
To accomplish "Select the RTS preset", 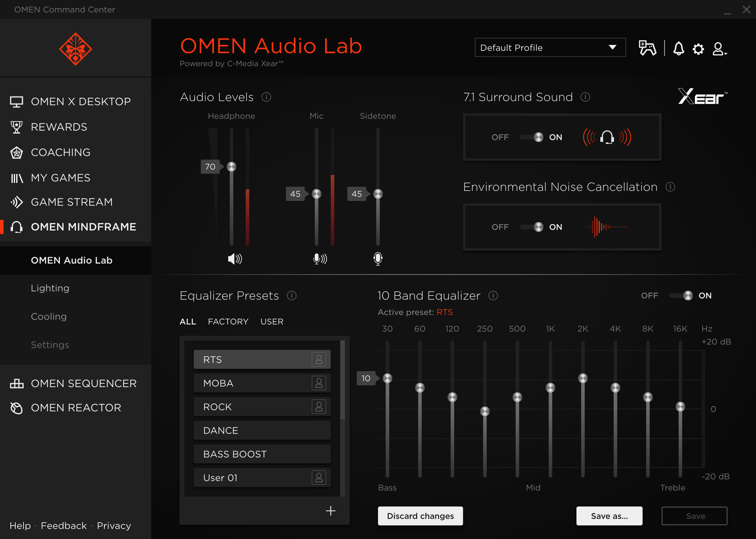I will click(262, 359).
